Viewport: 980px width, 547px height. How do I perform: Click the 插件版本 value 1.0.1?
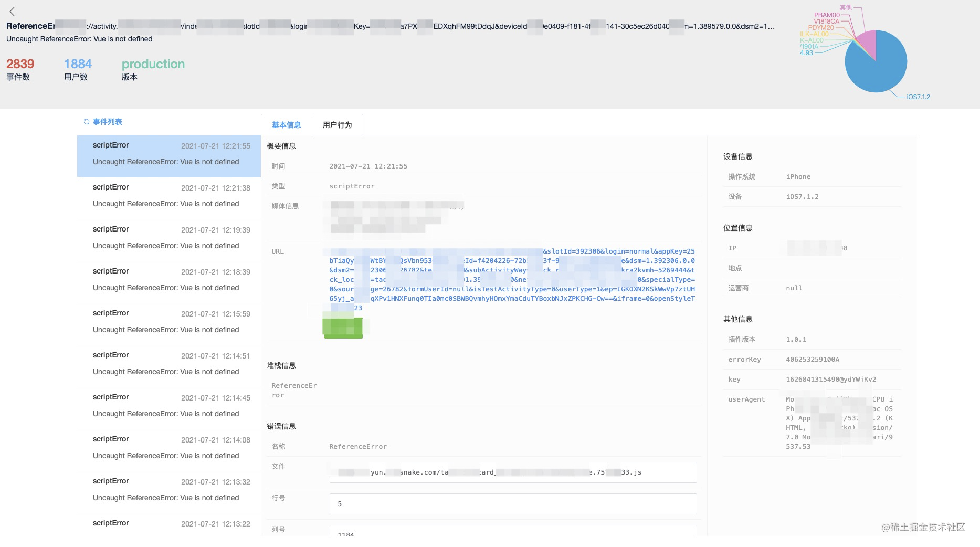click(x=796, y=340)
